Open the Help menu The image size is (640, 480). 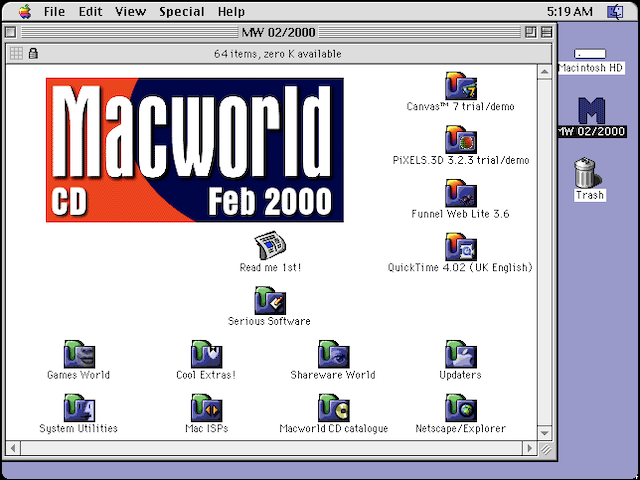[x=231, y=11]
